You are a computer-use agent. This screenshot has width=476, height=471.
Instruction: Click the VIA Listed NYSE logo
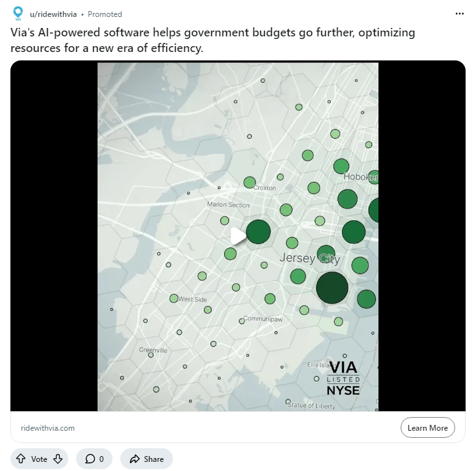(343, 377)
